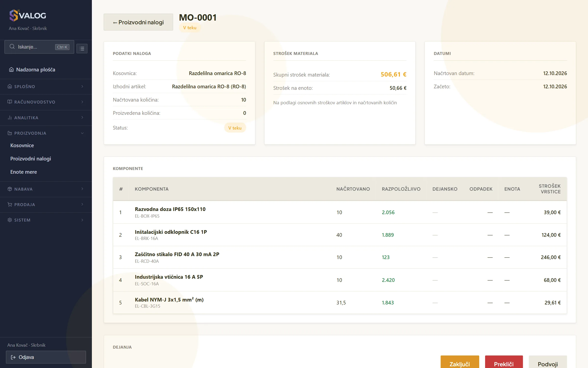Image resolution: width=588 pixels, height=368 pixels.
Task: Open Enote mere sidebar item
Action: pos(24,172)
